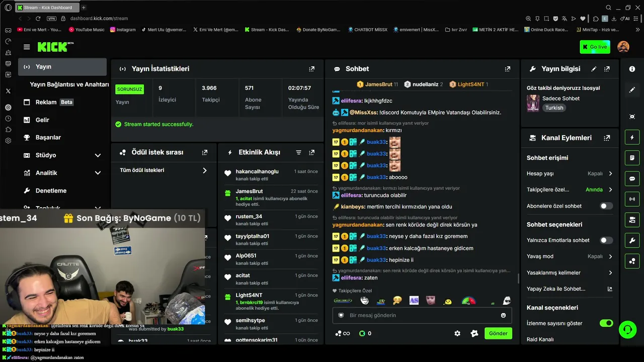Click the info icon in right sidebar
This screenshot has width=644, height=362.
632,69
